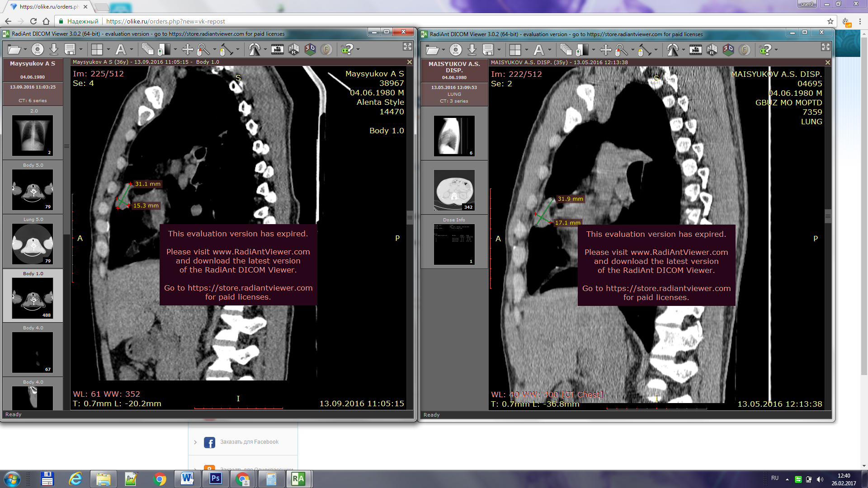Expand annotations dropdown arrow in left viewer

coord(132,50)
